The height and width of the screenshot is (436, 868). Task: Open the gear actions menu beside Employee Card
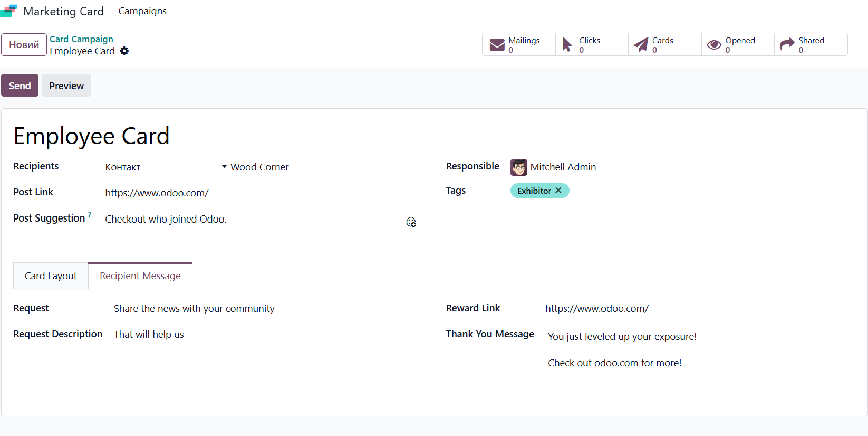(x=124, y=51)
